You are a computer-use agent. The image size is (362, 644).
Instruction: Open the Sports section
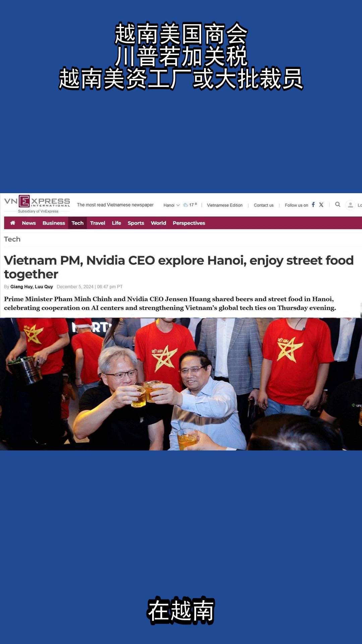[x=136, y=223]
